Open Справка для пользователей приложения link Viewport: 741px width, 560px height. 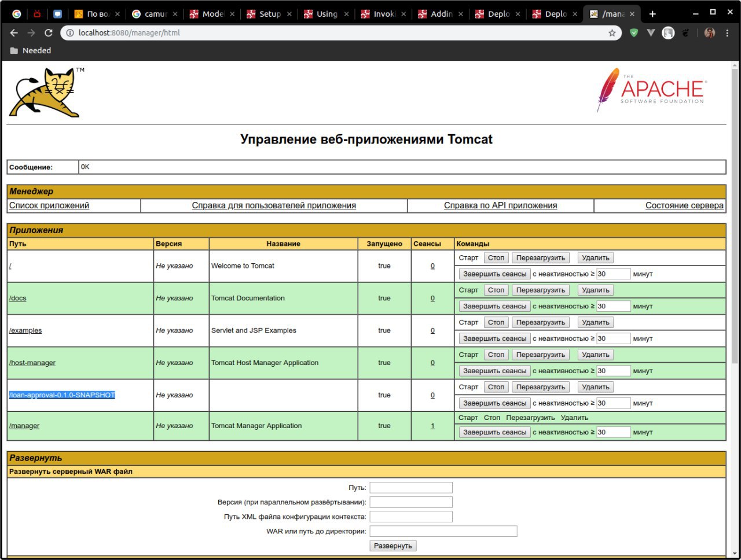coord(274,205)
